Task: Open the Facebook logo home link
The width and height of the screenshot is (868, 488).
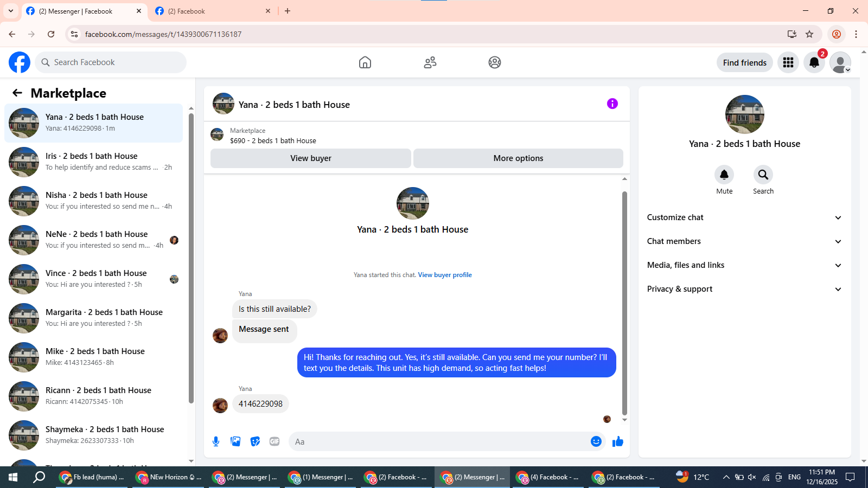Action: tap(20, 62)
